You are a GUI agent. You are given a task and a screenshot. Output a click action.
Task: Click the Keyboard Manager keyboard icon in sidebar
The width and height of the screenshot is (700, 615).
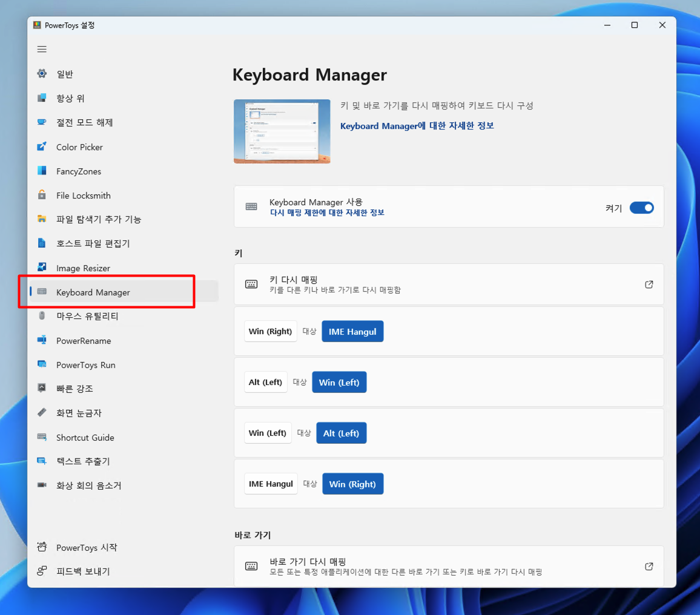click(x=42, y=292)
